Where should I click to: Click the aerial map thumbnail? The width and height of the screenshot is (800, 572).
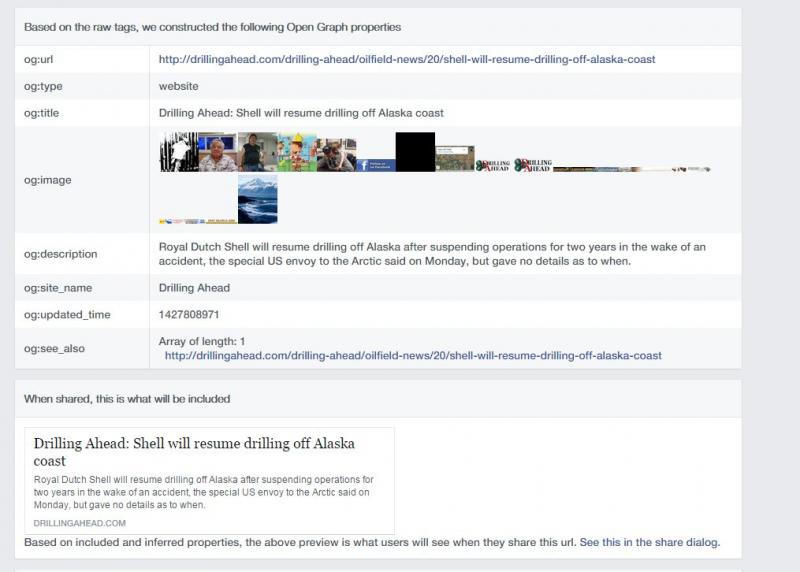455,159
